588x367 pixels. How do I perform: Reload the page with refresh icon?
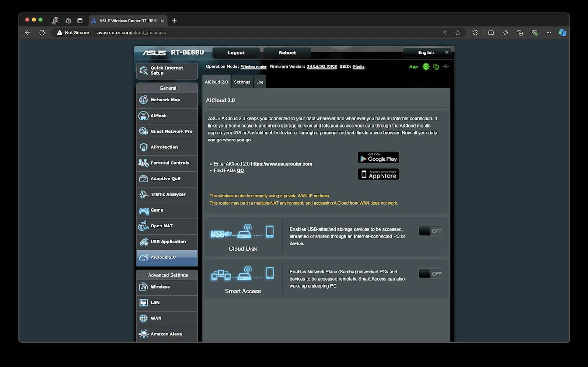click(x=42, y=32)
